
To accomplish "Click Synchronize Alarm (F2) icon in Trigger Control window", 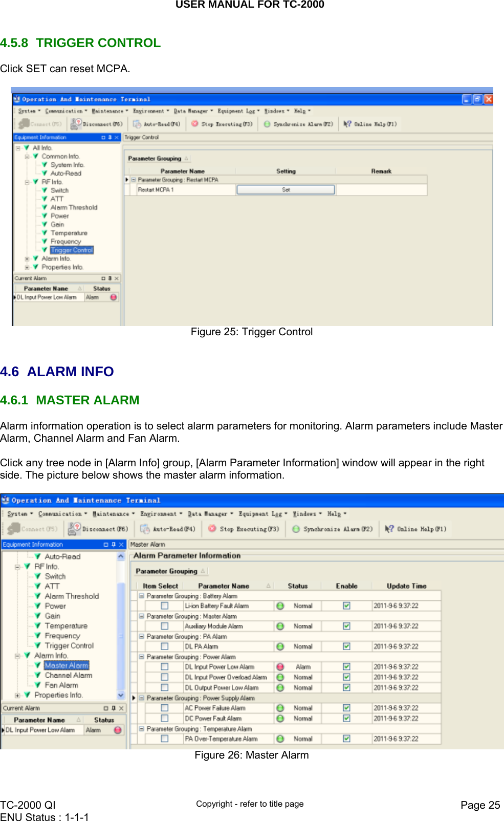I will 267,124.
